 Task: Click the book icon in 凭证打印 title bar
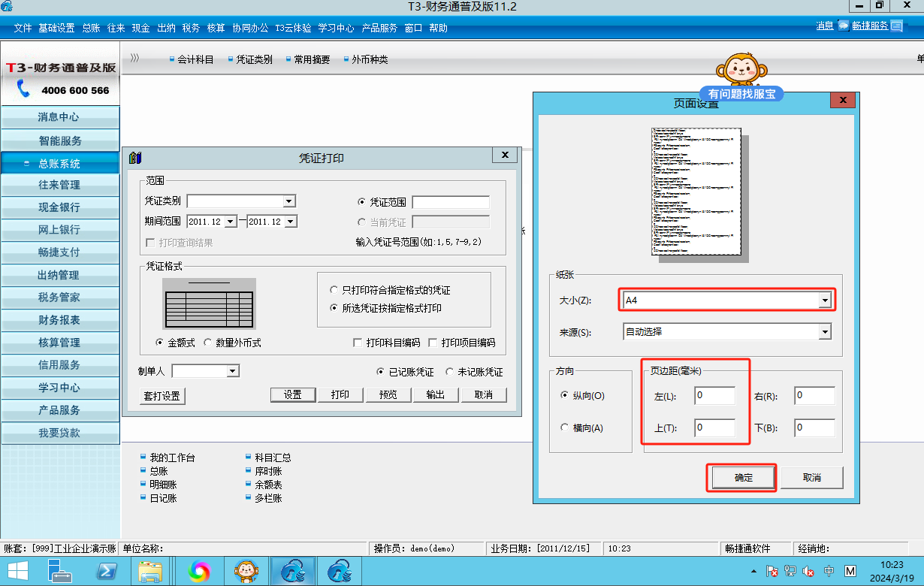135,158
